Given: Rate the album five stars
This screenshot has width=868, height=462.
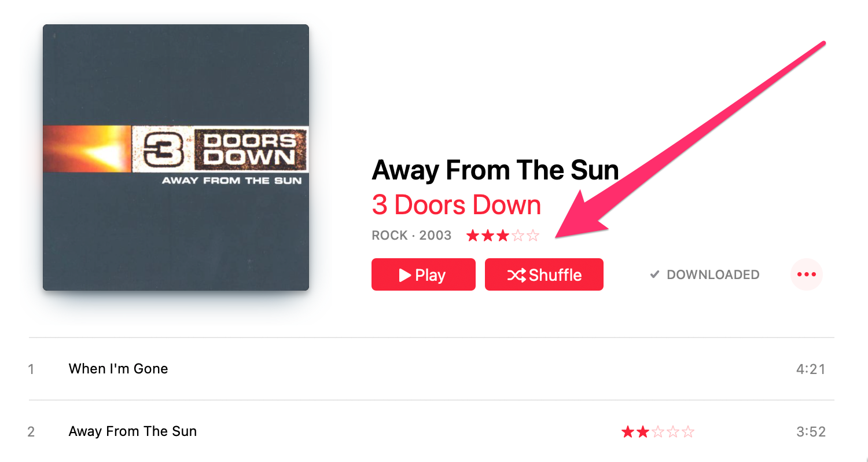Looking at the screenshot, I should [533, 236].
